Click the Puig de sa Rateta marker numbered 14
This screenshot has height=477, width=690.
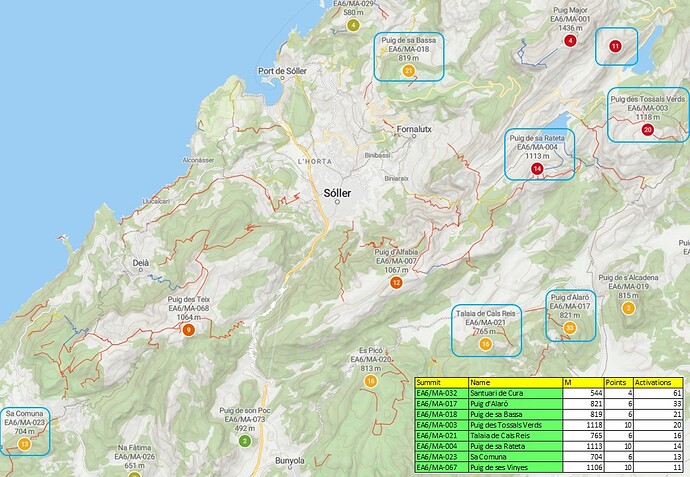[x=537, y=169]
